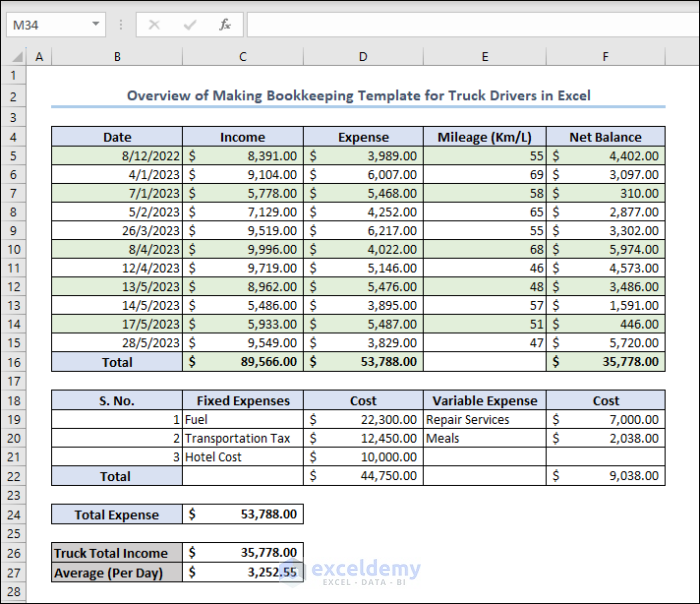The image size is (700, 604).
Task: Select row 2 header
Action: coord(13,96)
